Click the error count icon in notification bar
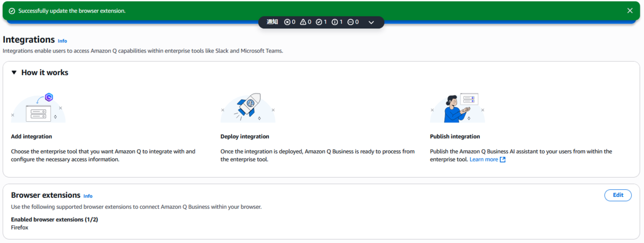This screenshot has width=644, height=243. click(287, 22)
